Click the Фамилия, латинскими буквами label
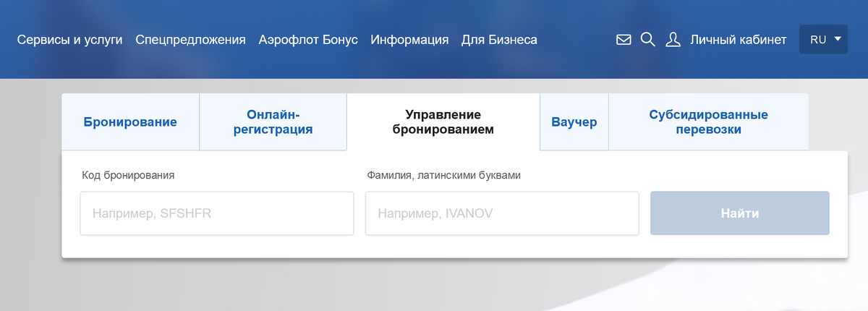This screenshot has width=868, height=311. coord(443,175)
